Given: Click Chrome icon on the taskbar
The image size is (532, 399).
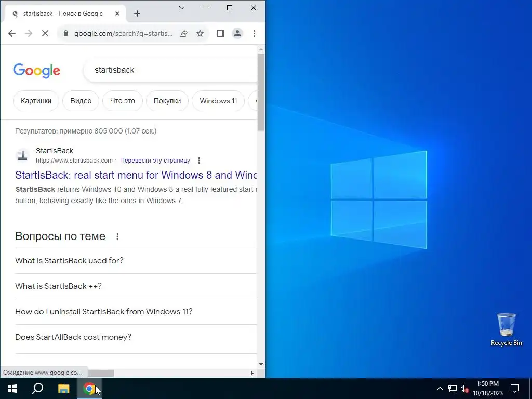Looking at the screenshot, I should click(x=89, y=389).
